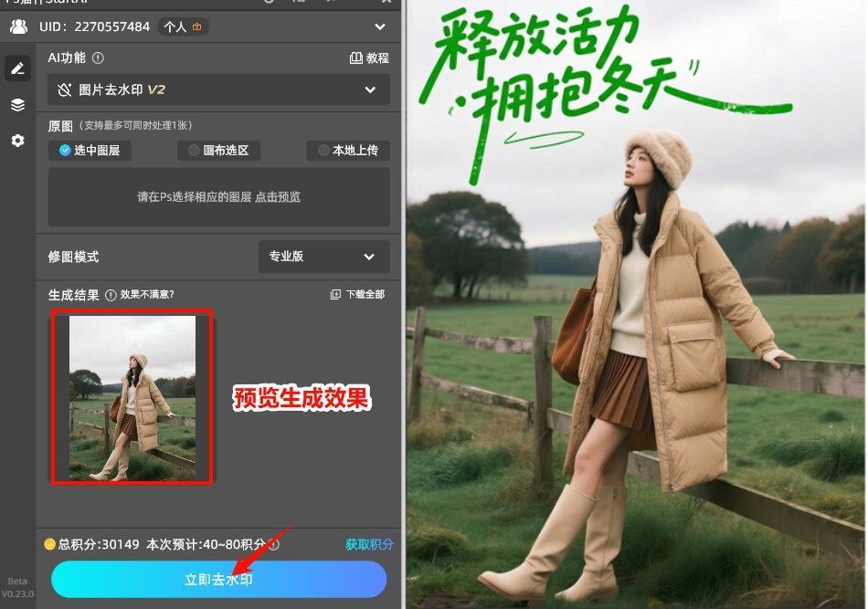
Task: Open the generated result thumbnail preview
Action: click(131, 397)
